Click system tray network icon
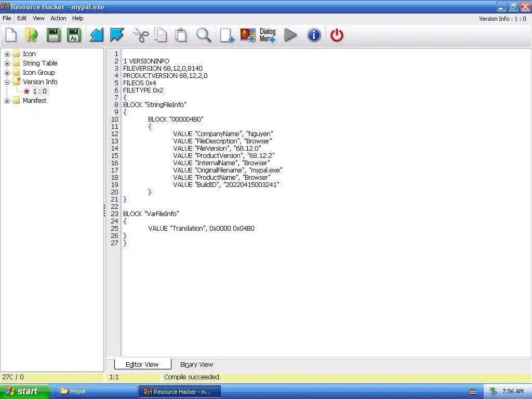 493,391
